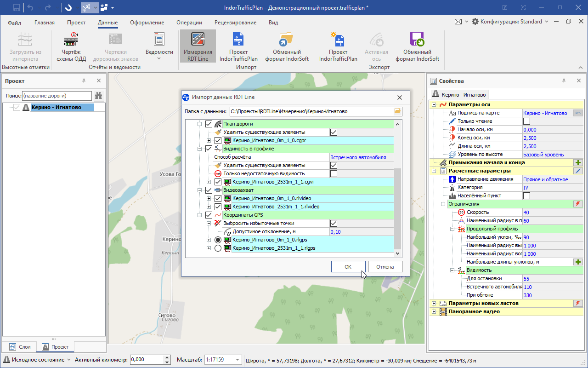The width and height of the screenshot is (588, 368).
Task: Click the save icon in title bar
Action: click(17, 7)
